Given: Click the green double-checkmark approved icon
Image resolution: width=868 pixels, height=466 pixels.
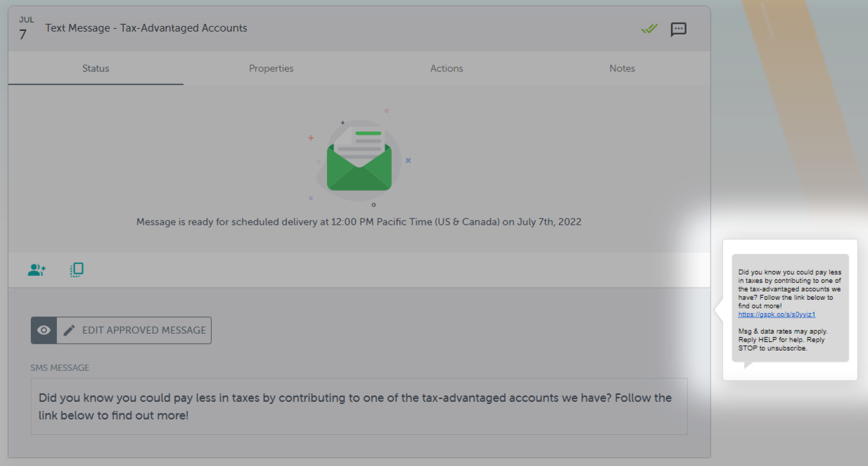Looking at the screenshot, I should click(649, 29).
